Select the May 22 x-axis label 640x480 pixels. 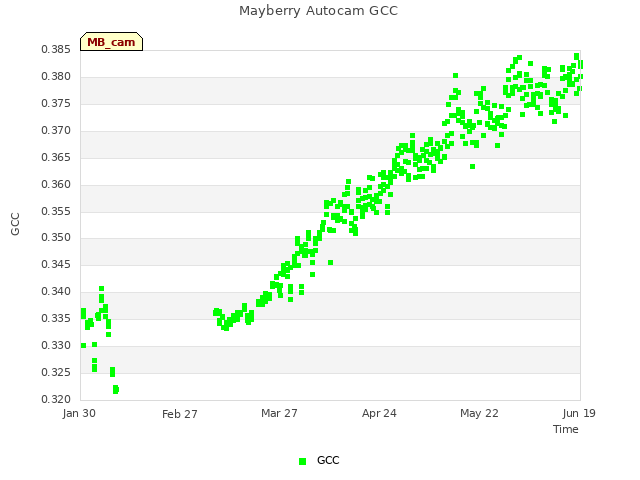[479, 413]
